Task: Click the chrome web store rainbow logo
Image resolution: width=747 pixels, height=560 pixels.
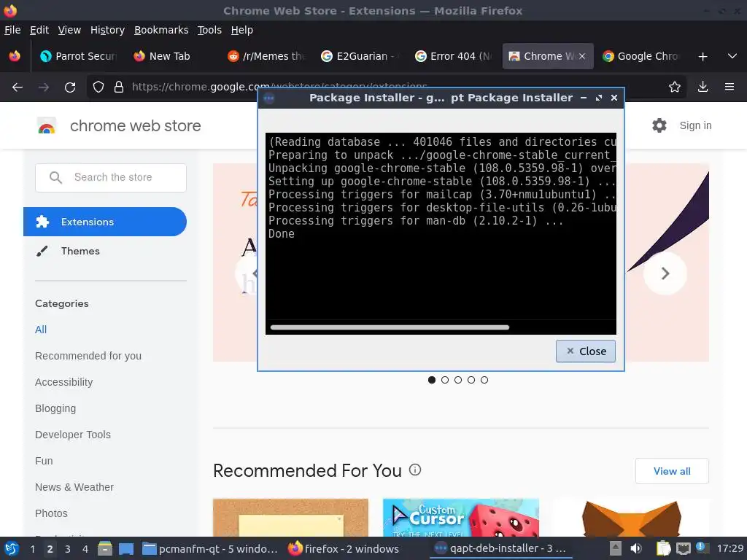Action: [x=46, y=125]
